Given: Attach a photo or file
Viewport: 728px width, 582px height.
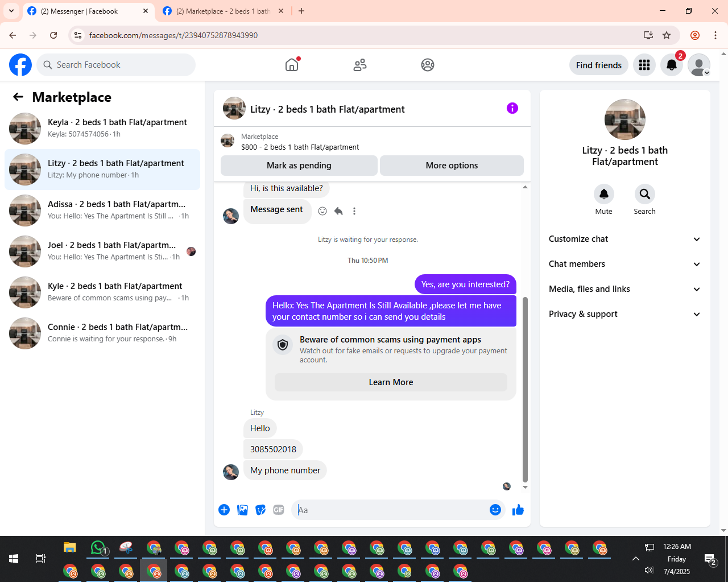Looking at the screenshot, I should point(242,510).
